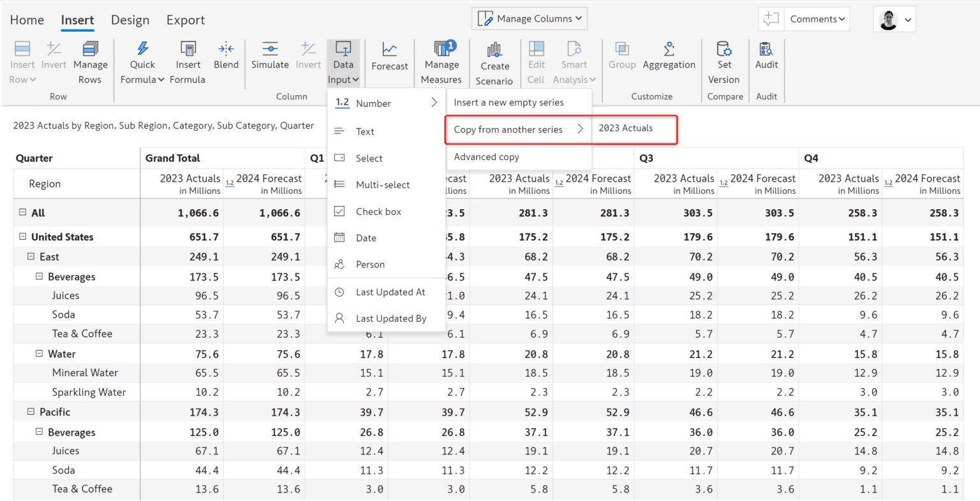This screenshot has height=501, width=980.
Task: Click Set Version in Compare group
Action: click(724, 61)
